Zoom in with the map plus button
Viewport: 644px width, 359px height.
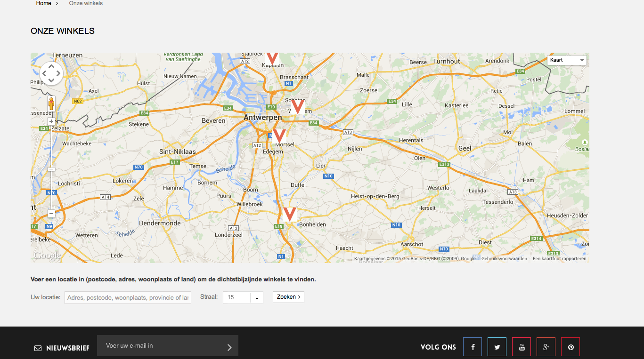(51, 121)
